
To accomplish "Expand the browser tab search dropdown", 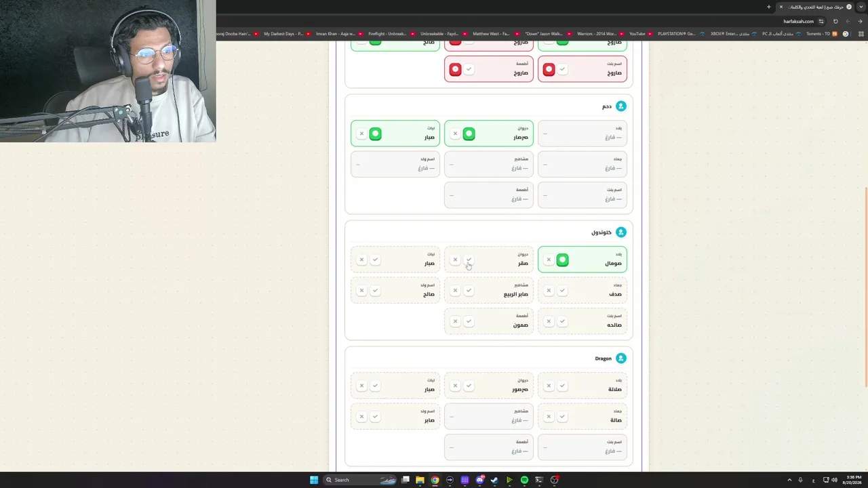I will pyautogui.click(x=861, y=7).
